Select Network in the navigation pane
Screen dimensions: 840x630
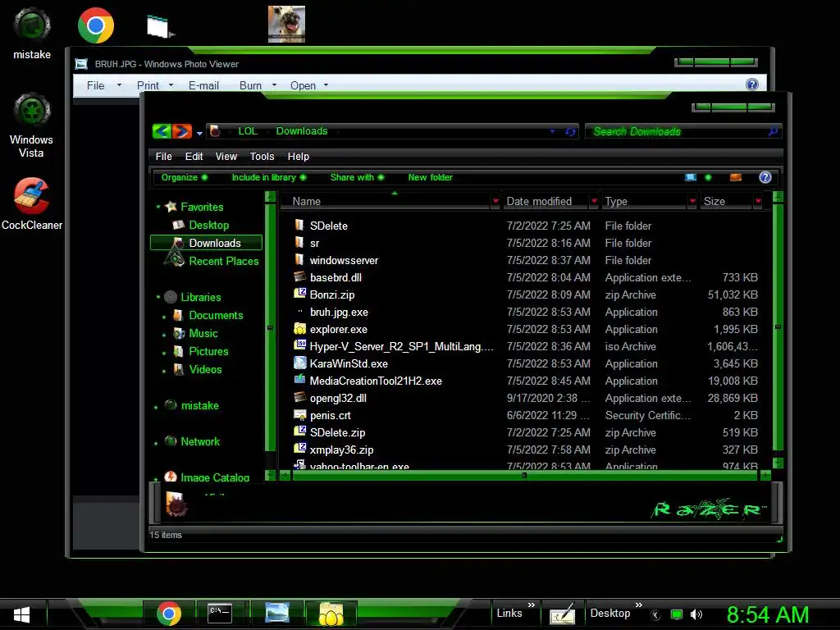tap(200, 441)
